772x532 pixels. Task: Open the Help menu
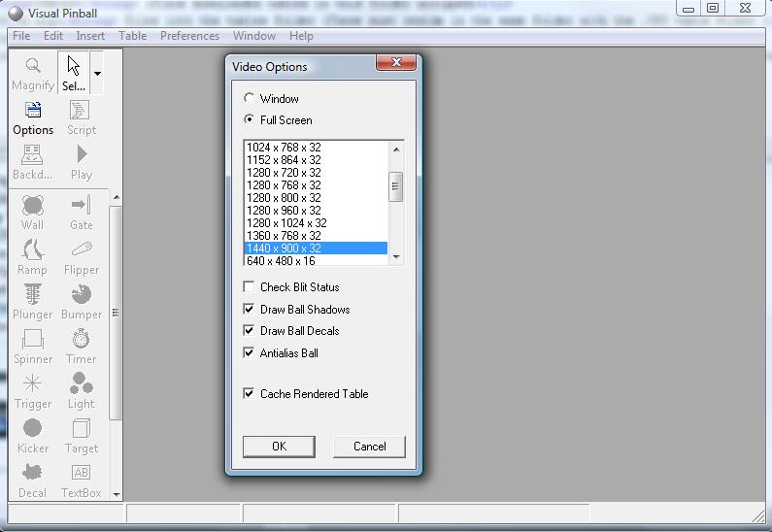301,36
